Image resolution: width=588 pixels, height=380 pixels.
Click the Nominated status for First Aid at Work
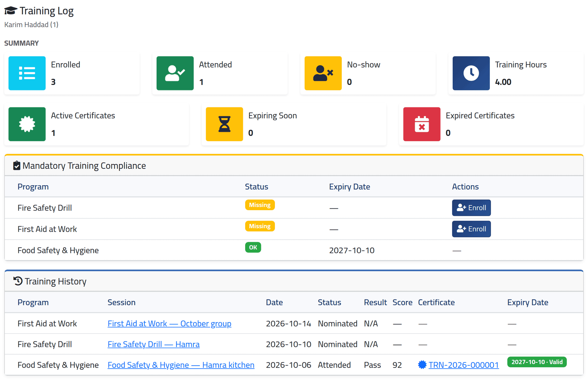[337, 323]
